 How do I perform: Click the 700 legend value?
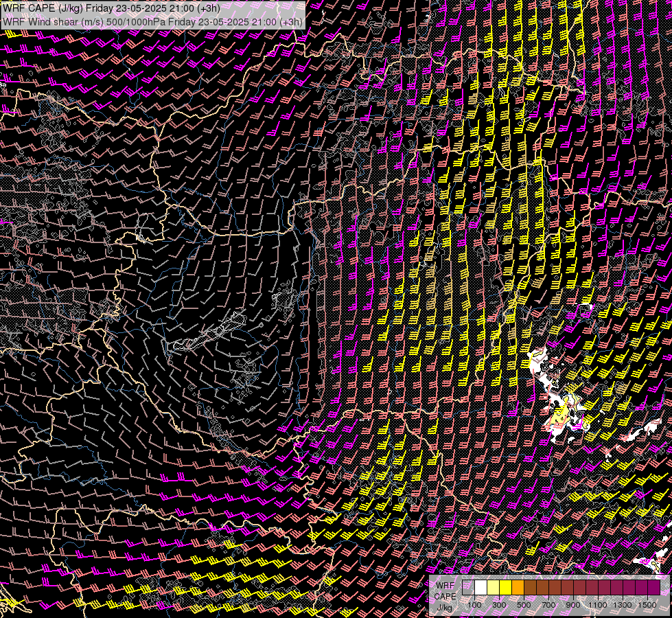click(x=548, y=605)
